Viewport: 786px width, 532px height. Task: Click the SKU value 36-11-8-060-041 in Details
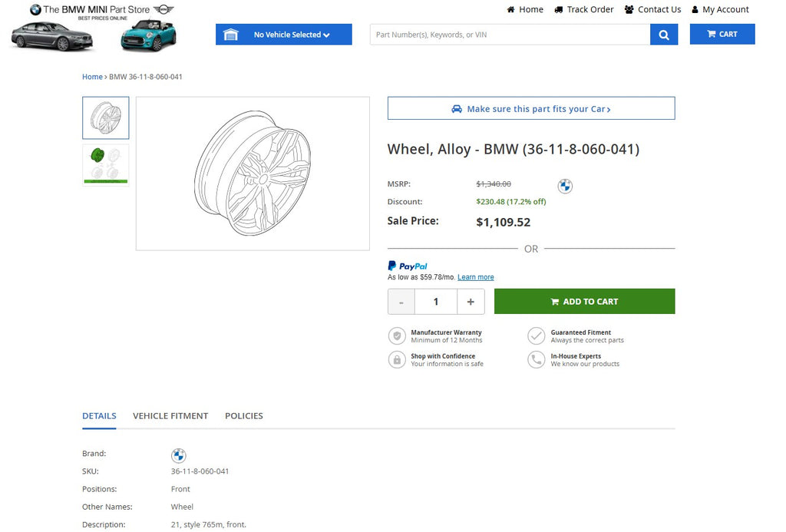click(200, 471)
